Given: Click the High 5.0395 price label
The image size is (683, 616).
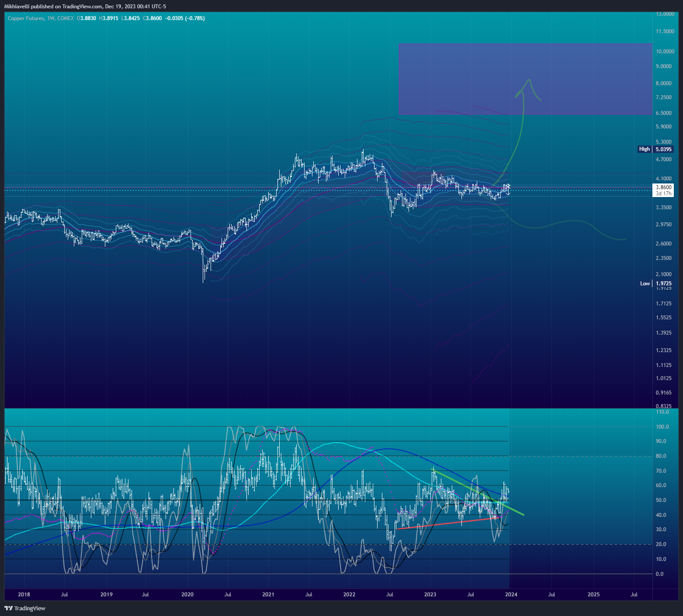Looking at the screenshot, I should 655,149.
